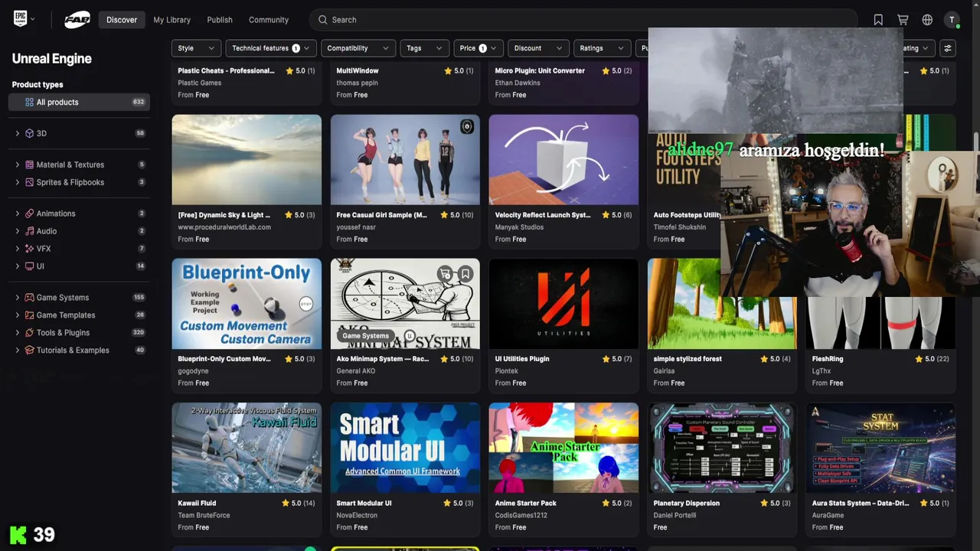The height and width of the screenshot is (551, 980).
Task: Open the FleshRing listing title
Action: [x=828, y=359]
